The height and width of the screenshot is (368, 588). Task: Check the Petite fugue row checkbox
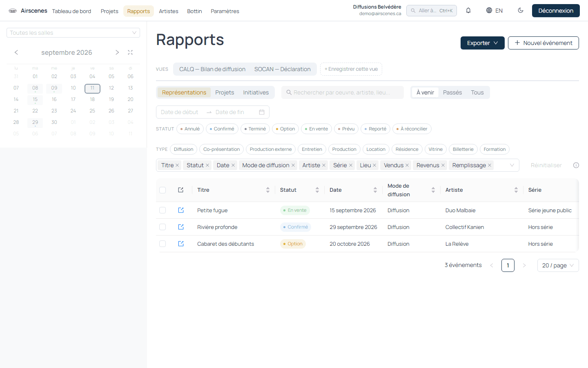[x=163, y=210]
